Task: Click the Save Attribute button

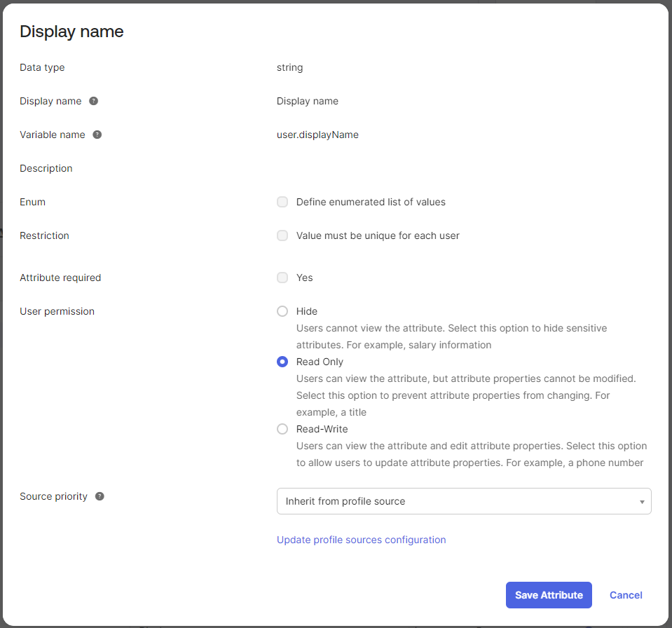Action: [549, 595]
